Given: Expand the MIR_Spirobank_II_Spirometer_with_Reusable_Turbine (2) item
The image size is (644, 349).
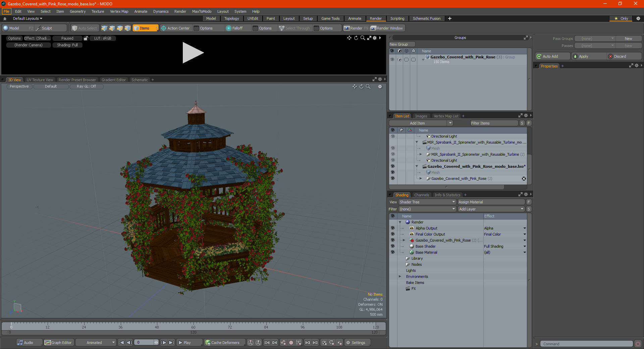Looking at the screenshot, I should coord(421,154).
